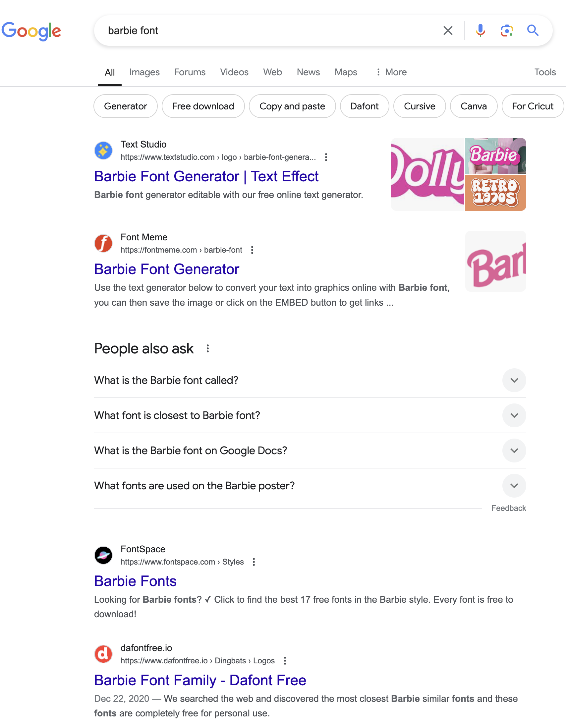Open options menu beside FontSpace URL
566x728 pixels.
coord(254,562)
